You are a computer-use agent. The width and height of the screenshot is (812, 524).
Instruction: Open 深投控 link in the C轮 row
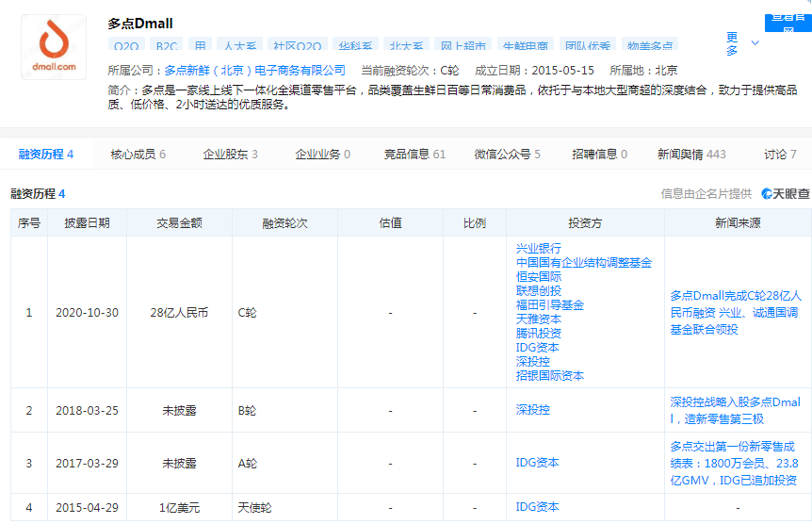click(533, 361)
